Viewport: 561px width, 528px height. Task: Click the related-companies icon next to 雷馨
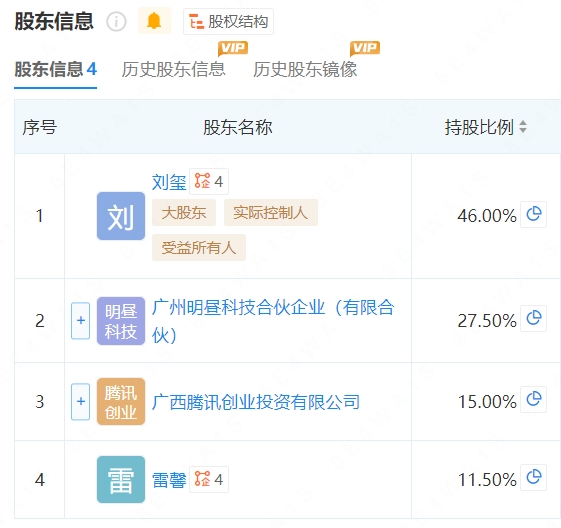pos(209,479)
